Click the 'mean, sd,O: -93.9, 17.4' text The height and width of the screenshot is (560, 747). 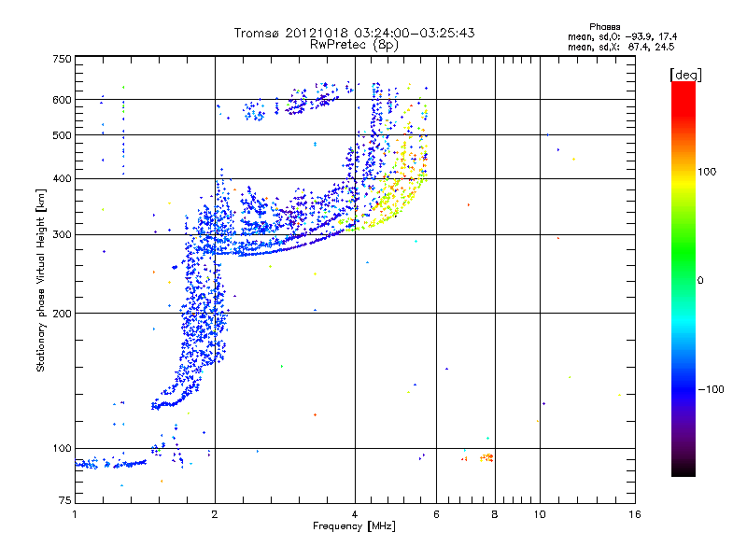coord(622,36)
